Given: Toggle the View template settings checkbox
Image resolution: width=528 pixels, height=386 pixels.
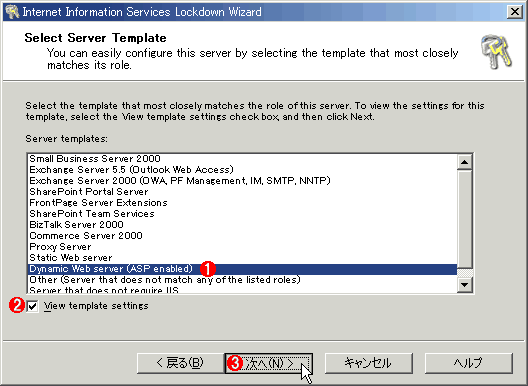Looking at the screenshot, I should point(33,306).
